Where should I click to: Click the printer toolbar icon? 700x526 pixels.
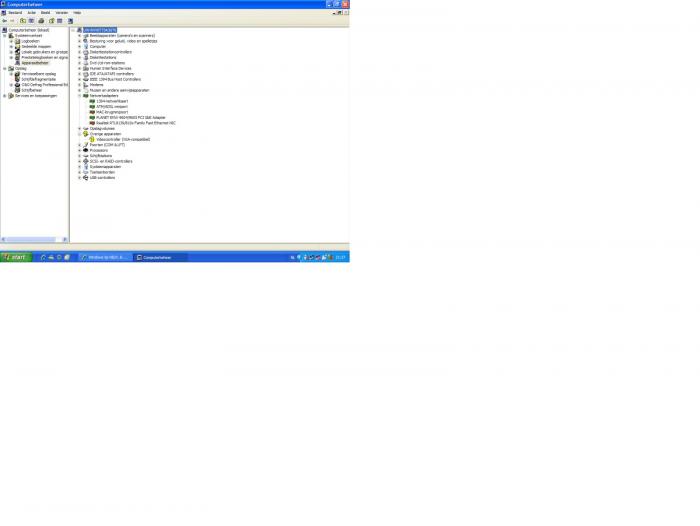click(41, 21)
